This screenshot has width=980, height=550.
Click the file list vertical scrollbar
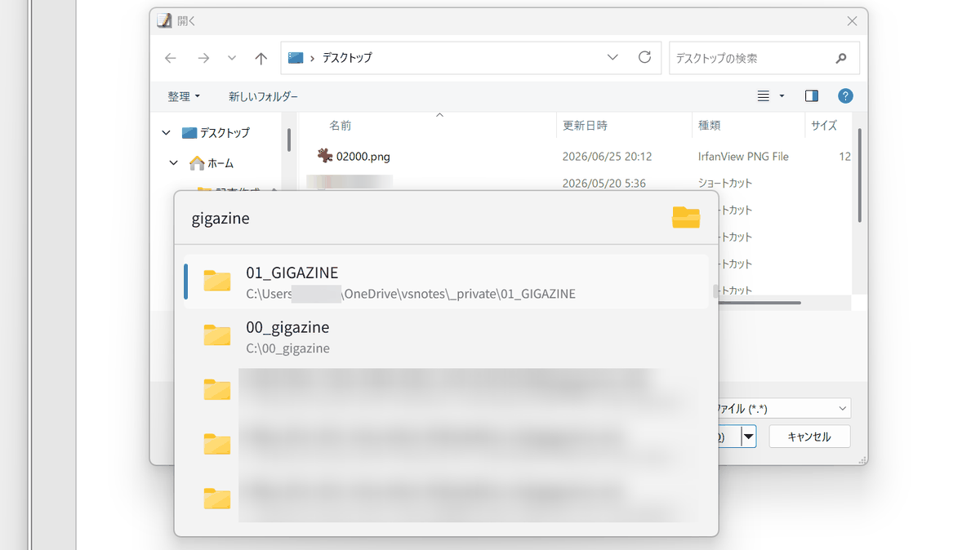click(x=860, y=175)
